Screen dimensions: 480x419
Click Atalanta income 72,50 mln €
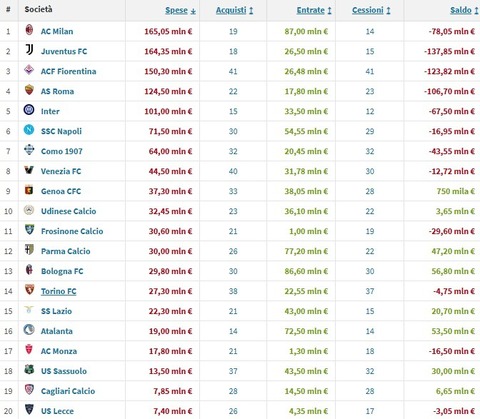[306, 331]
